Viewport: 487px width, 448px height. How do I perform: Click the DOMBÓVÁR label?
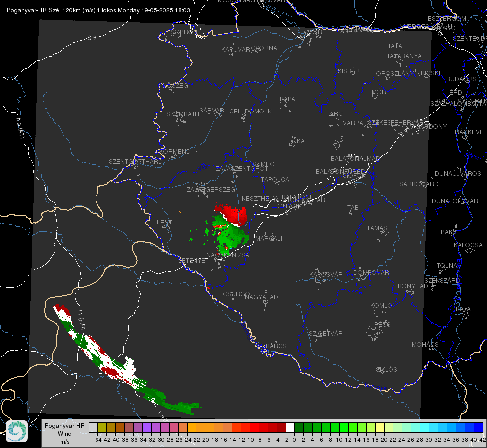[x=371, y=273]
